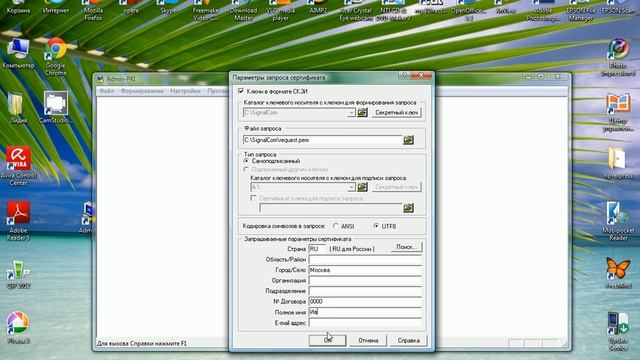
Task: Click the Область/Район input field
Action: coord(365,260)
